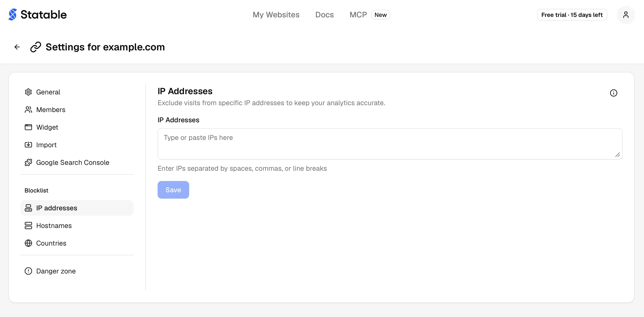This screenshot has width=644, height=317.
Task: Click the Statable brand name
Action: tap(44, 15)
